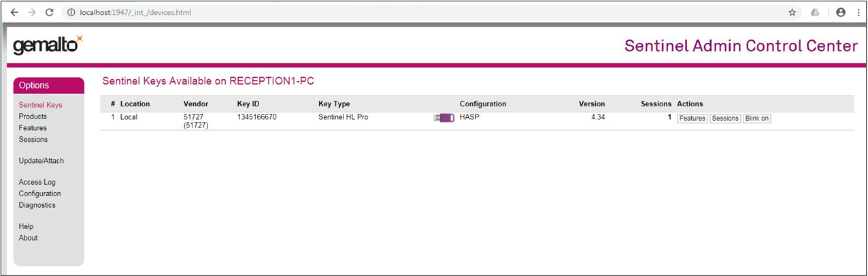Click the purple USB key icon
Viewport: 868px width, 276px height.
[x=444, y=118]
